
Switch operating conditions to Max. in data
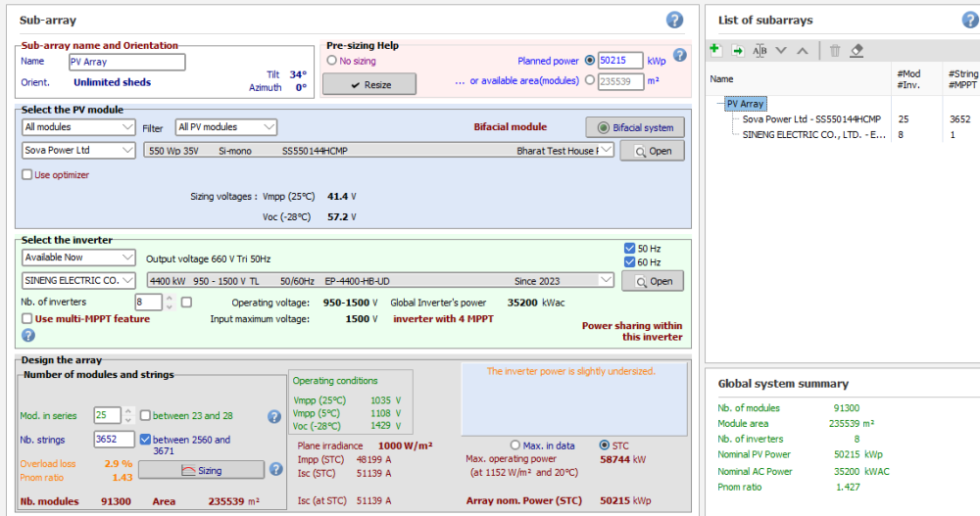516,446
